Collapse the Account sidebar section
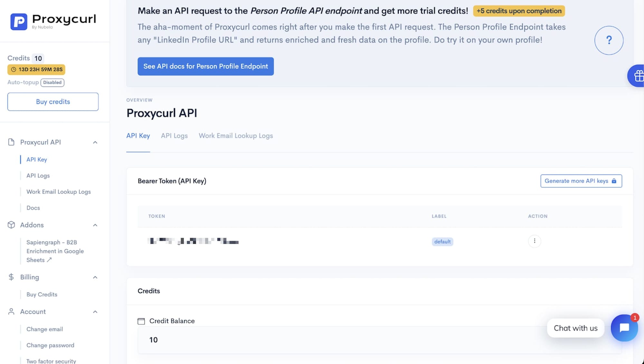644x364 pixels. point(95,312)
